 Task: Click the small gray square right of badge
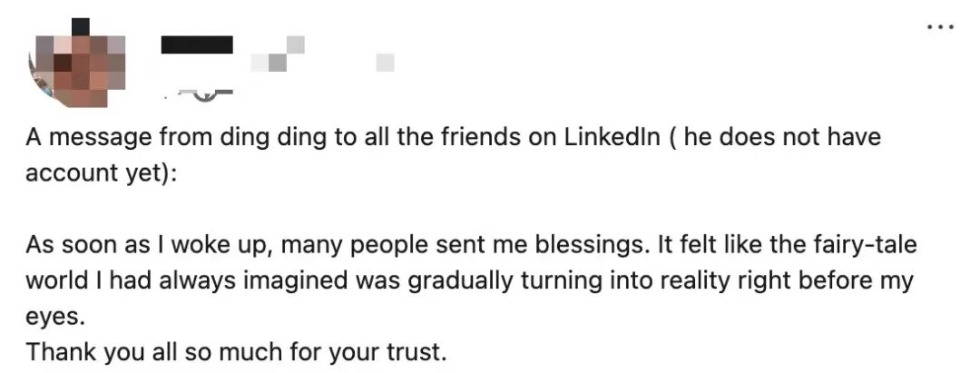point(385,62)
